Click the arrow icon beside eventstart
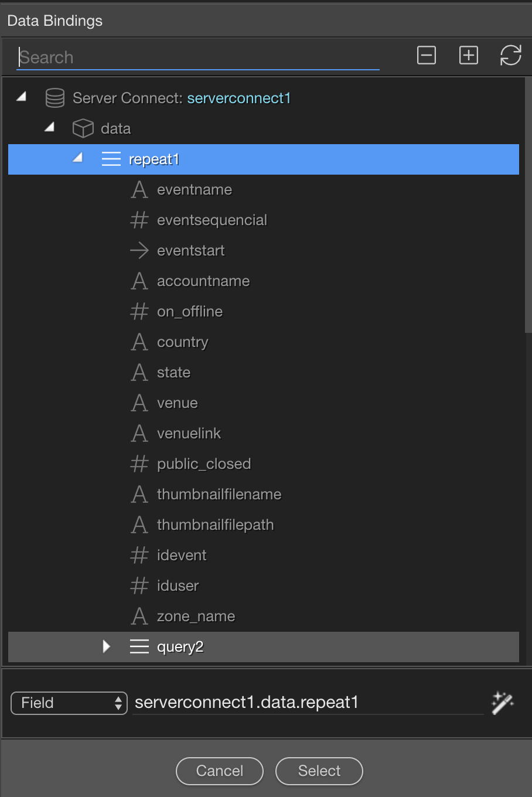 (x=139, y=251)
